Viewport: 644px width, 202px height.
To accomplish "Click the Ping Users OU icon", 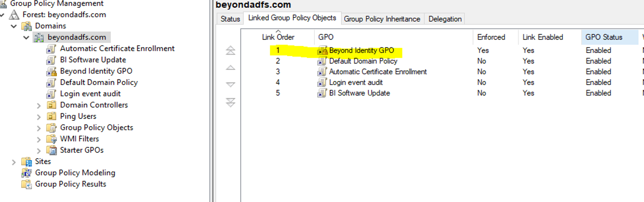I will point(52,116).
